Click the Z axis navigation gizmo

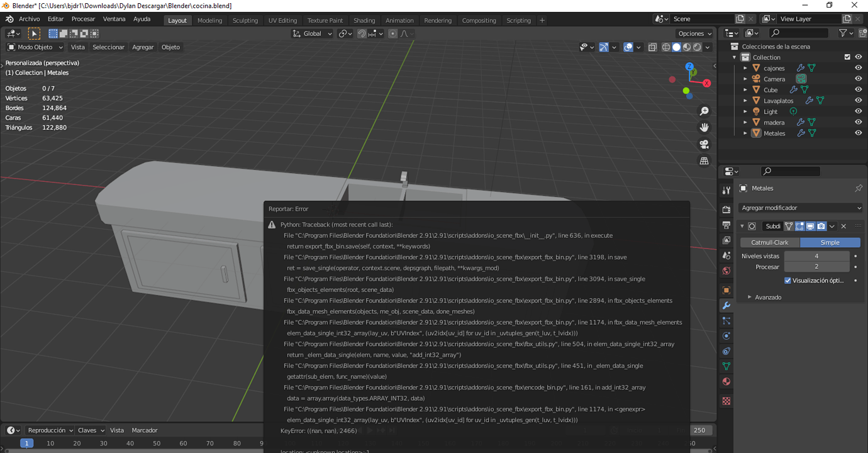[x=689, y=66]
